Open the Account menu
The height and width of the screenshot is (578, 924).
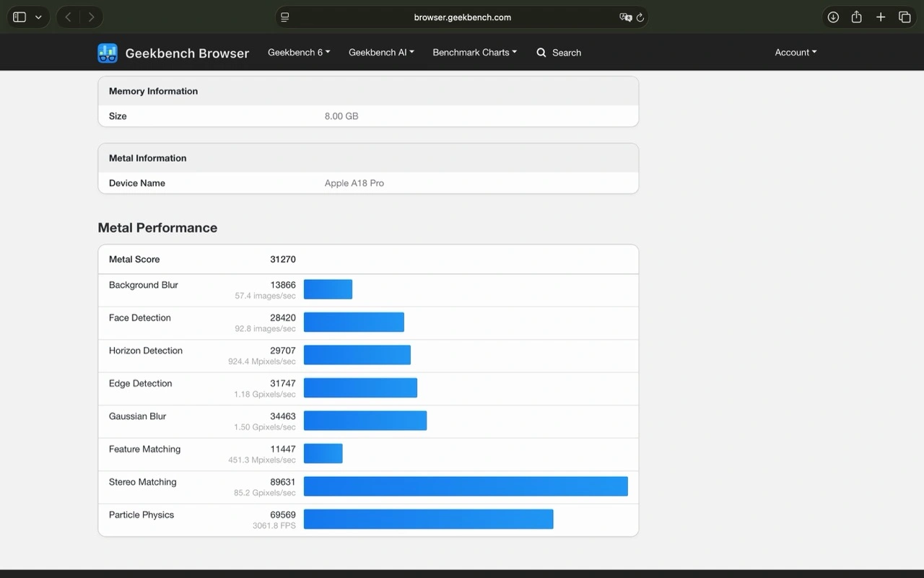tap(796, 53)
